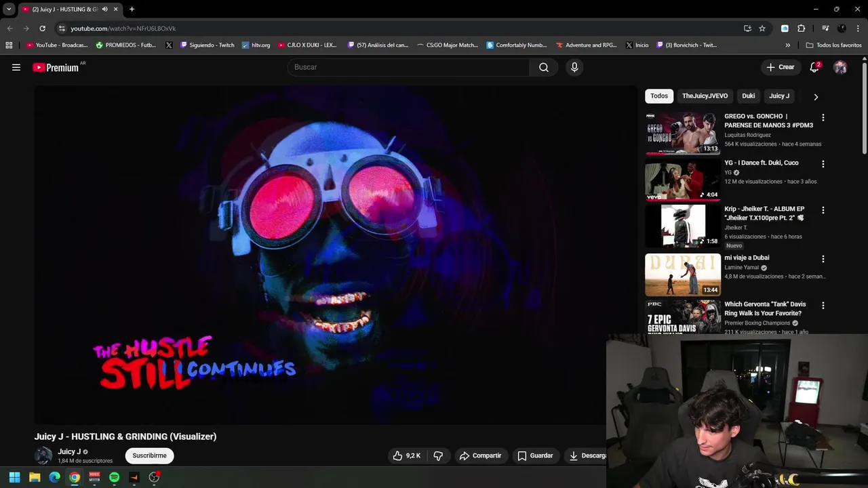868x488 pixels.
Task: Go to YouTube Premium home logo
Action: [56, 67]
